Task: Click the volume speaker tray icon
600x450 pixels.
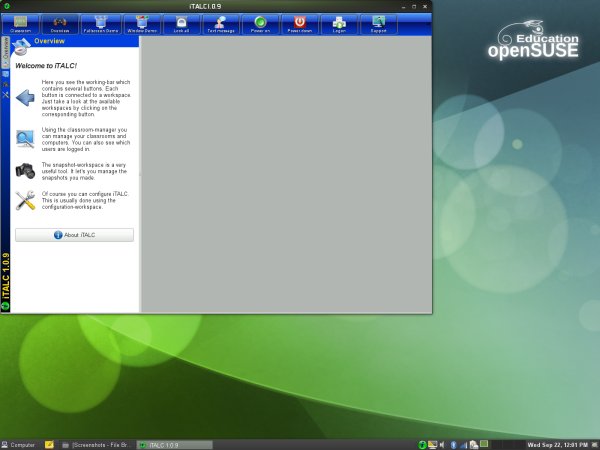Action: (442, 445)
